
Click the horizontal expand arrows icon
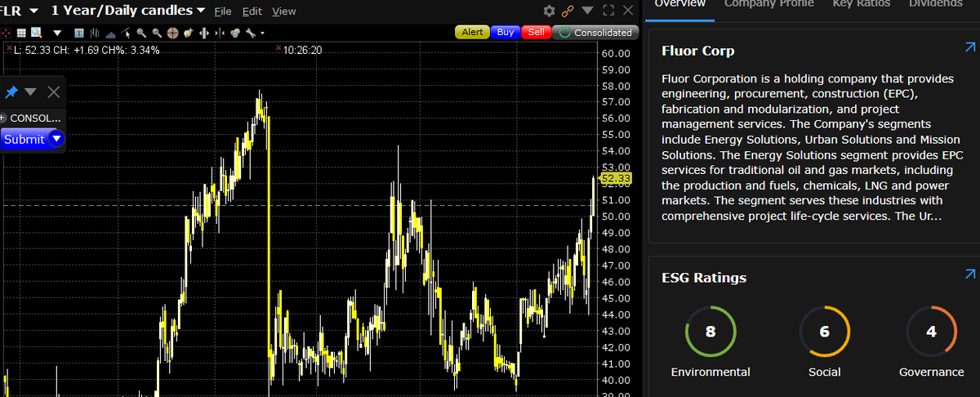pos(204,33)
